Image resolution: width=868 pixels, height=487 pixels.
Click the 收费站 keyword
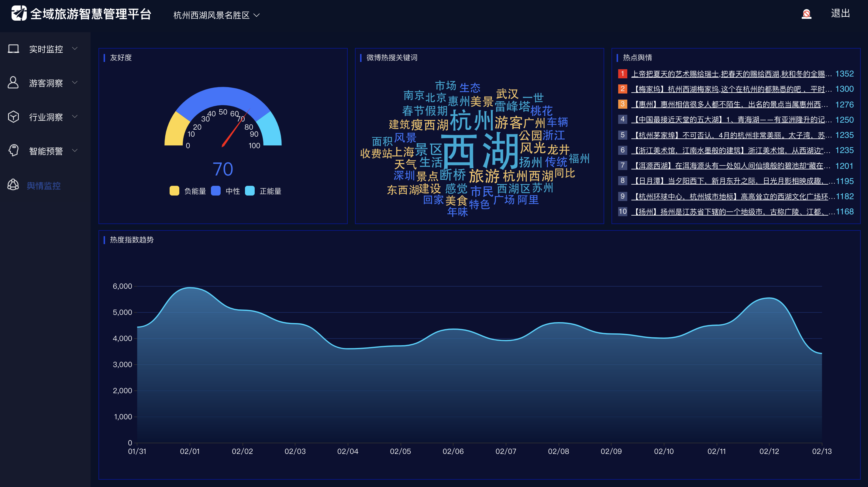pyautogui.click(x=376, y=153)
